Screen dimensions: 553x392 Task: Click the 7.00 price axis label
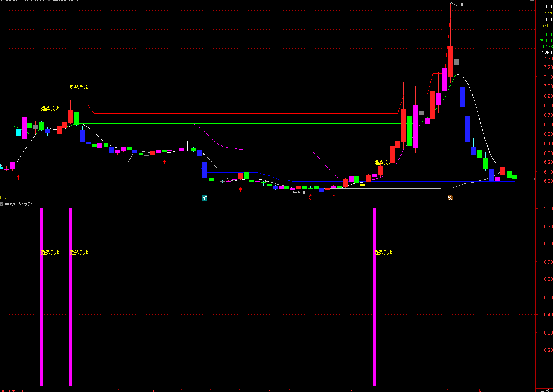548,86
